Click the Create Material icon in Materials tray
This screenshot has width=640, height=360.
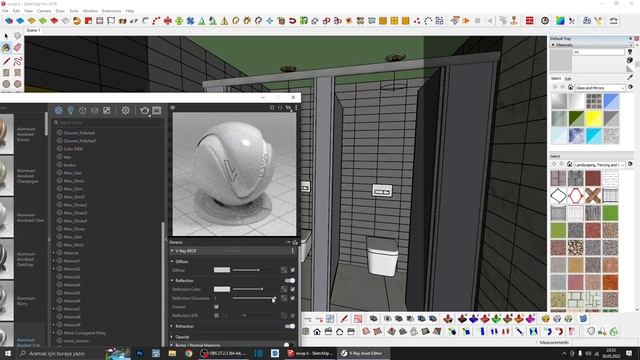point(630,60)
